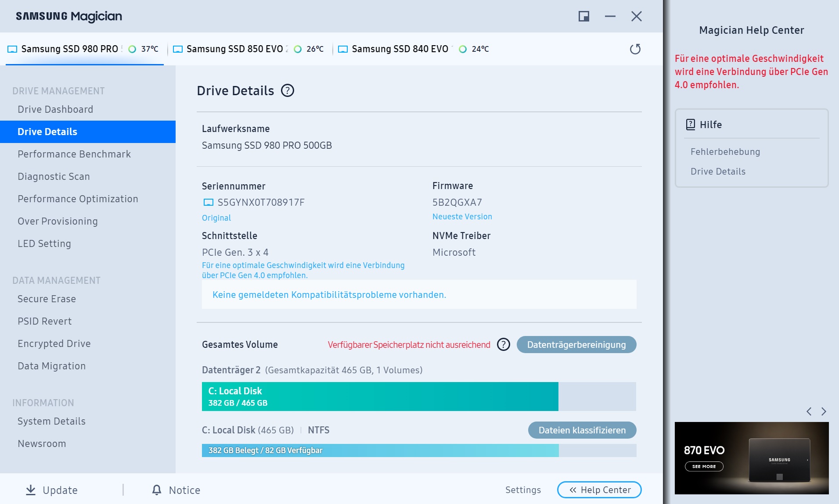The image size is (839, 504).
Task: Click the Samsung SSD 980 PRO drive icon
Action: click(x=12, y=49)
